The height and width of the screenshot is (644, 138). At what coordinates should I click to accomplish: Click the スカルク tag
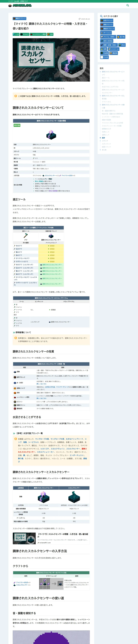pos(25,34)
